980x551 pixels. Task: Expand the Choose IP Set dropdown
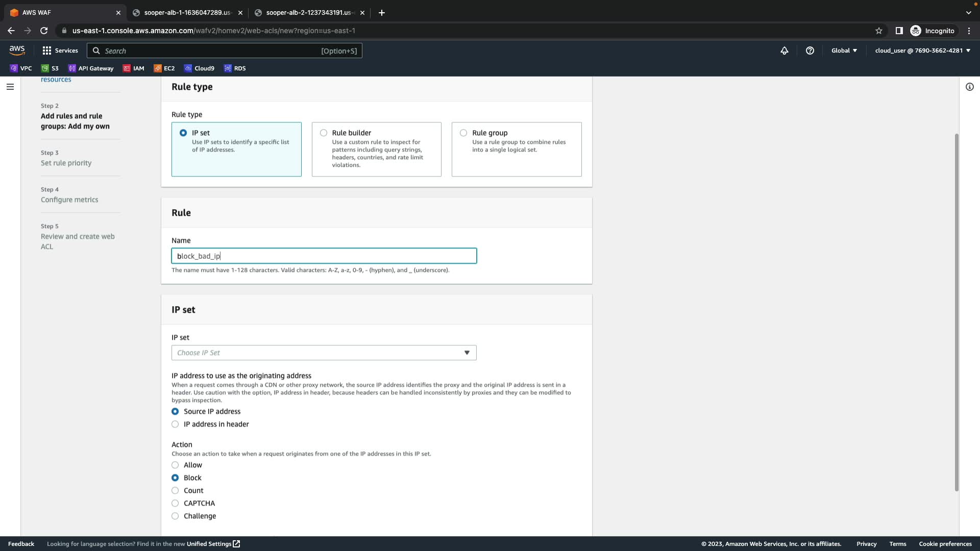324,353
